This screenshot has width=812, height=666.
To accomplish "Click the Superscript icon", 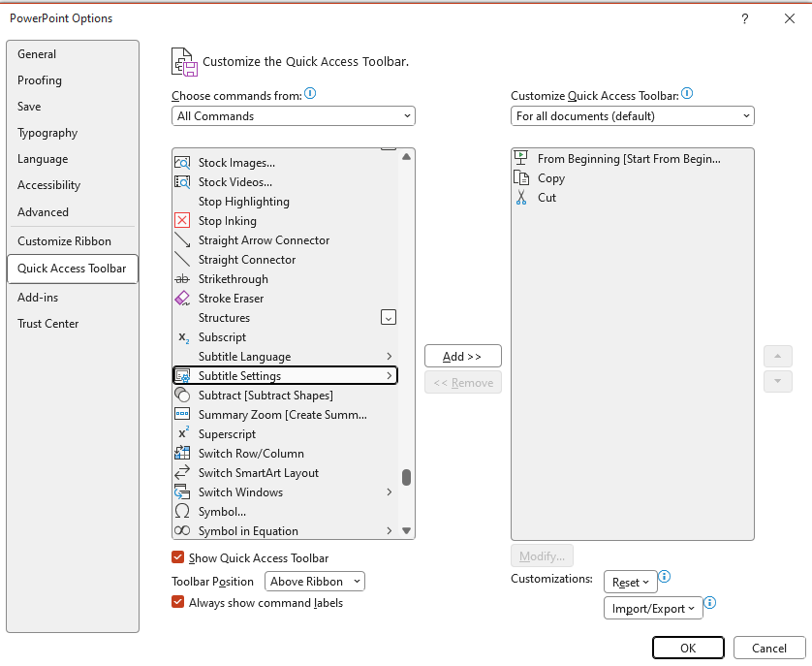I will tap(183, 433).
